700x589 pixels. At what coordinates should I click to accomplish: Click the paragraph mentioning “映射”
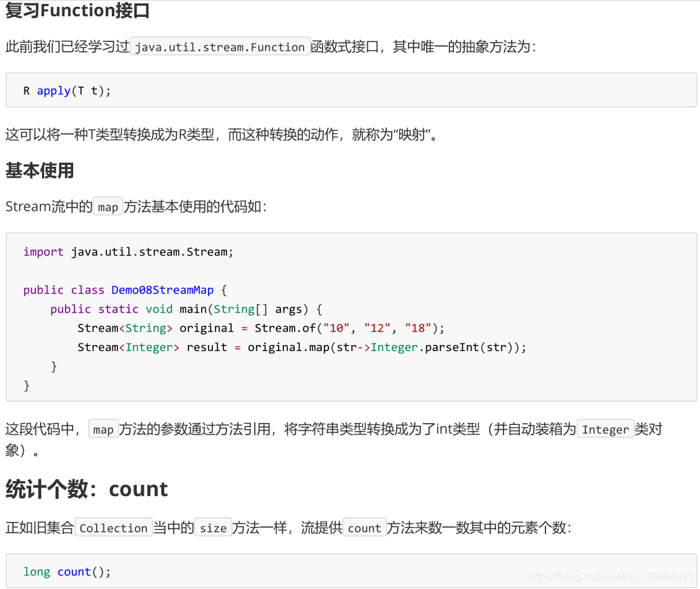click(x=222, y=134)
